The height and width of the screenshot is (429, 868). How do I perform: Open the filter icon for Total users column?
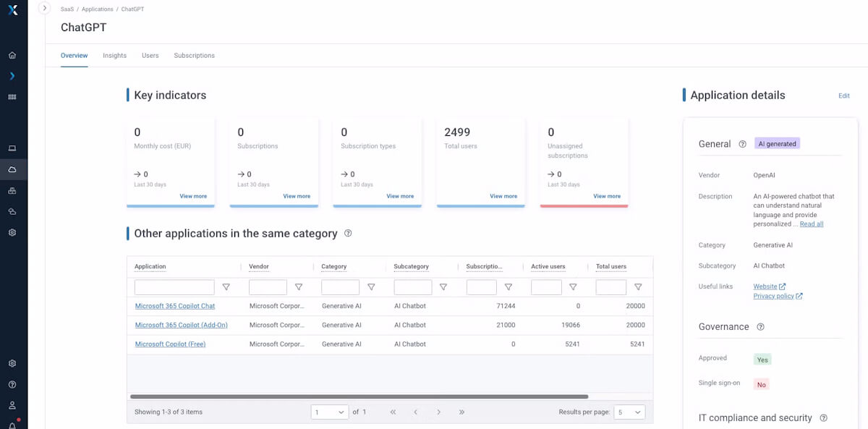tap(638, 287)
